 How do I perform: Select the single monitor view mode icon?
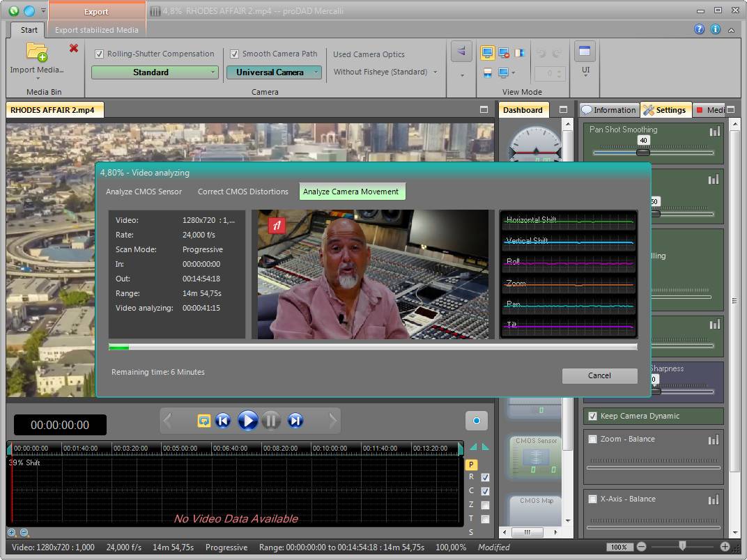[487, 53]
